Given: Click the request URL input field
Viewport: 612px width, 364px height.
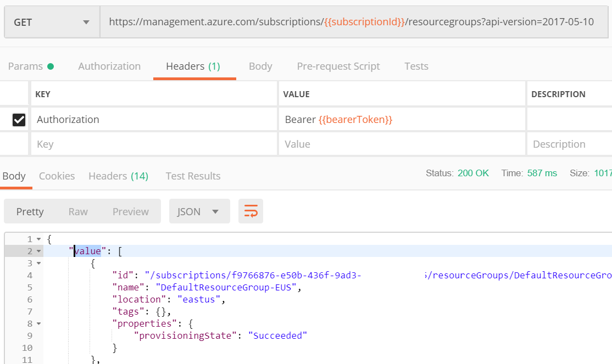Looking at the screenshot, I should 352,23.
